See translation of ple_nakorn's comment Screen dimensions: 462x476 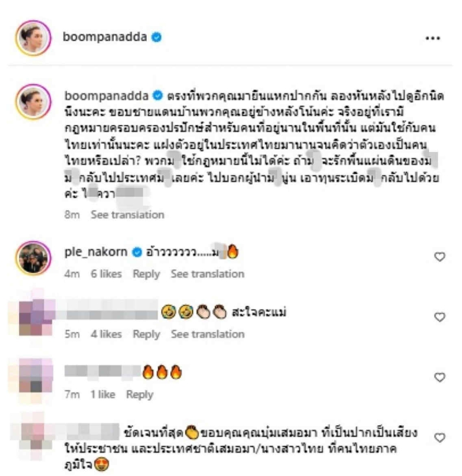click(208, 274)
